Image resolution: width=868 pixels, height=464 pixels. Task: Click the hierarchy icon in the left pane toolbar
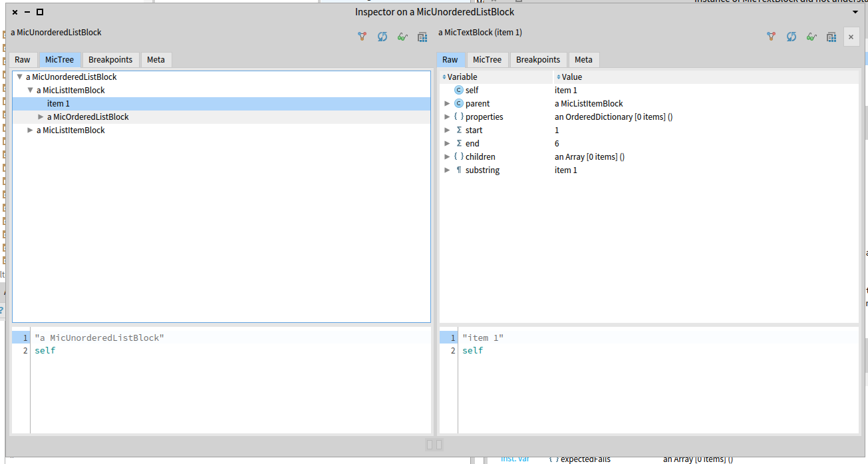click(362, 37)
